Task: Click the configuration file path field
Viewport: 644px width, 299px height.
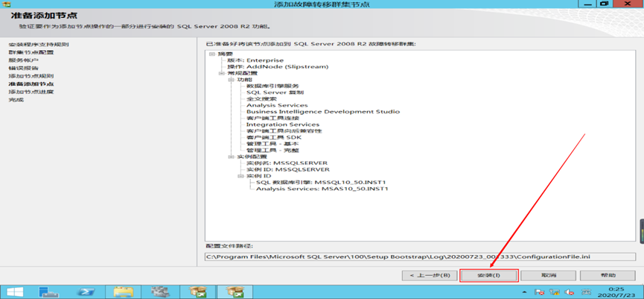Action: click(421, 256)
